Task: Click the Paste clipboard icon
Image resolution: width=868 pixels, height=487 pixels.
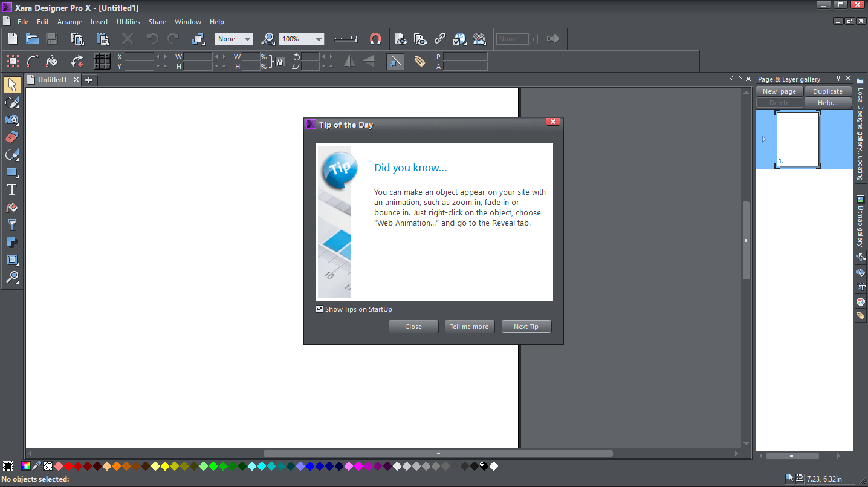Action: pos(103,39)
